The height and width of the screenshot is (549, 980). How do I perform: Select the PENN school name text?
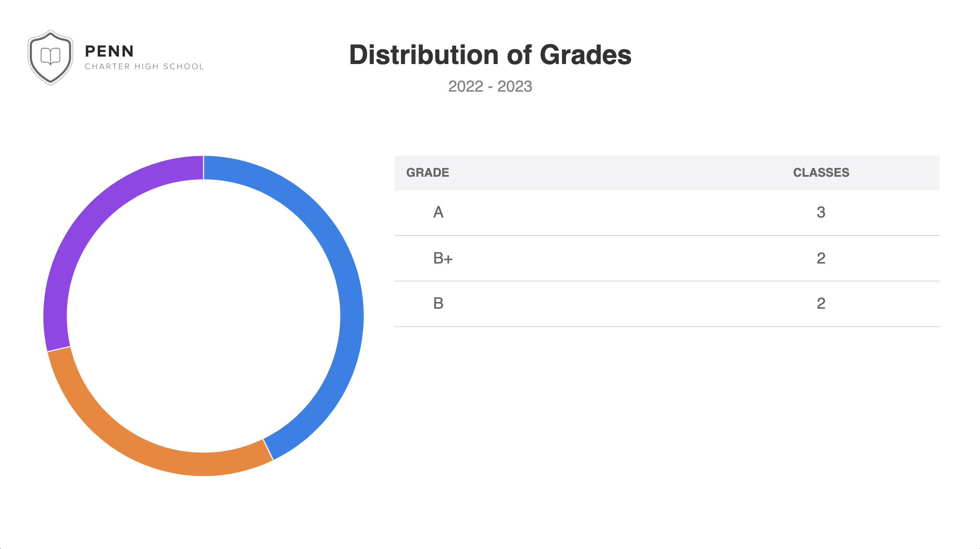[109, 51]
